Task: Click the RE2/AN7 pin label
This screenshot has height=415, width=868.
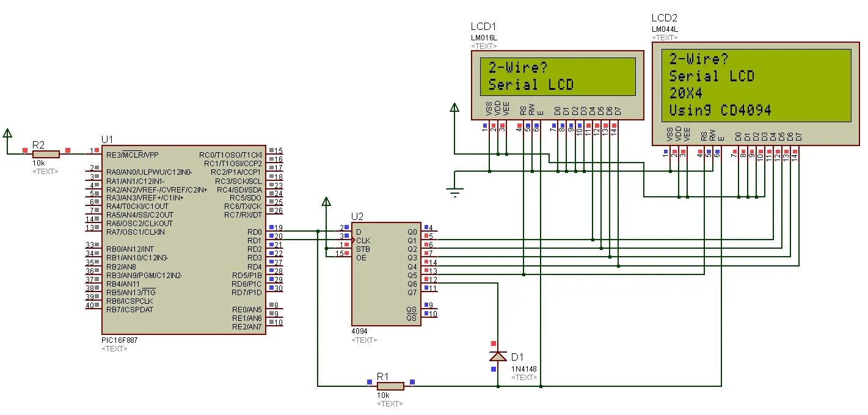Action: pyautogui.click(x=246, y=326)
